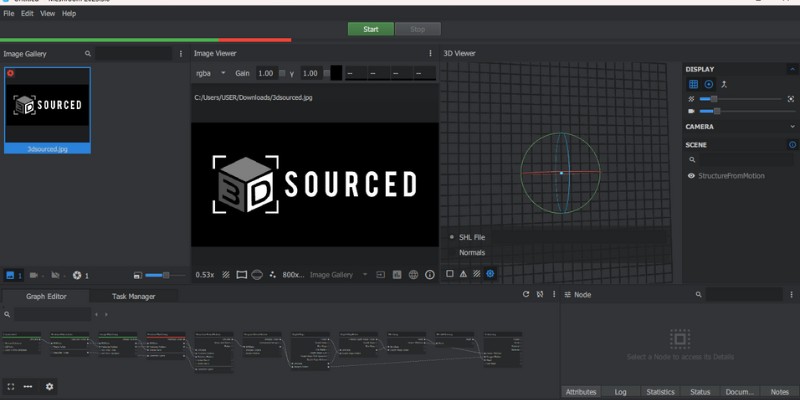
Task: Open the Attributes tab
Action: tap(581, 392)
